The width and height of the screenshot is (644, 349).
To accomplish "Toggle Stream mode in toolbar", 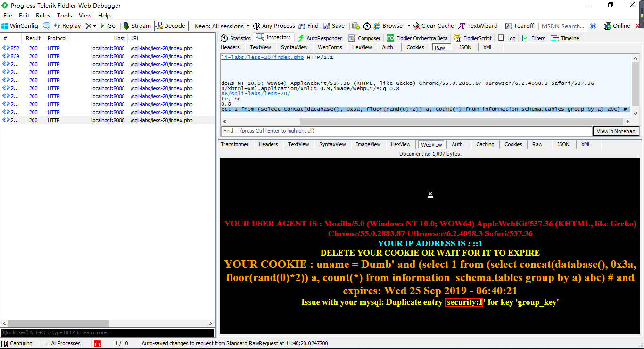I will [x=137, y=26].
